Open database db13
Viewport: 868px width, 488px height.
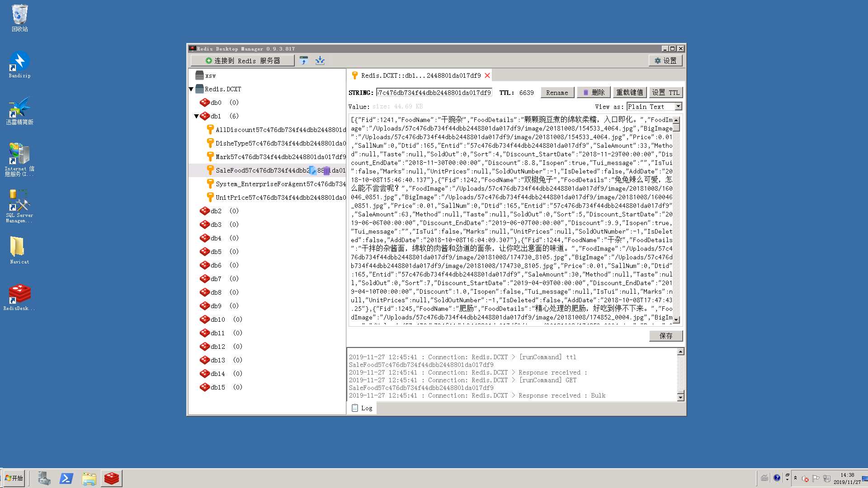[221, 360]
